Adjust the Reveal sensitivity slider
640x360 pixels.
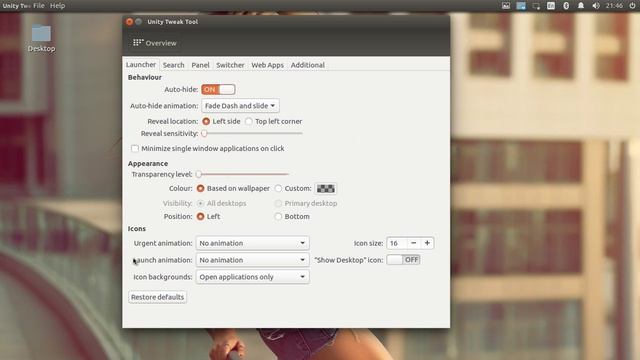click(253, 133)
